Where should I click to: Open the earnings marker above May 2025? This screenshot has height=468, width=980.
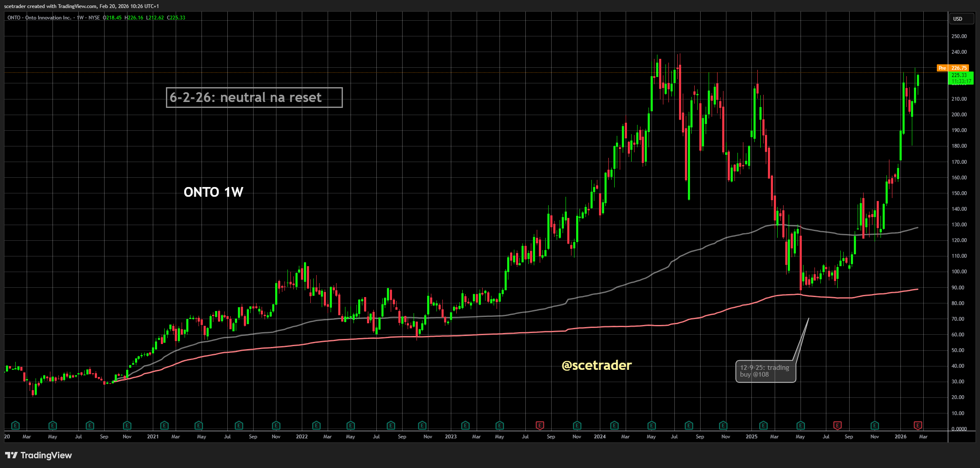801,425
